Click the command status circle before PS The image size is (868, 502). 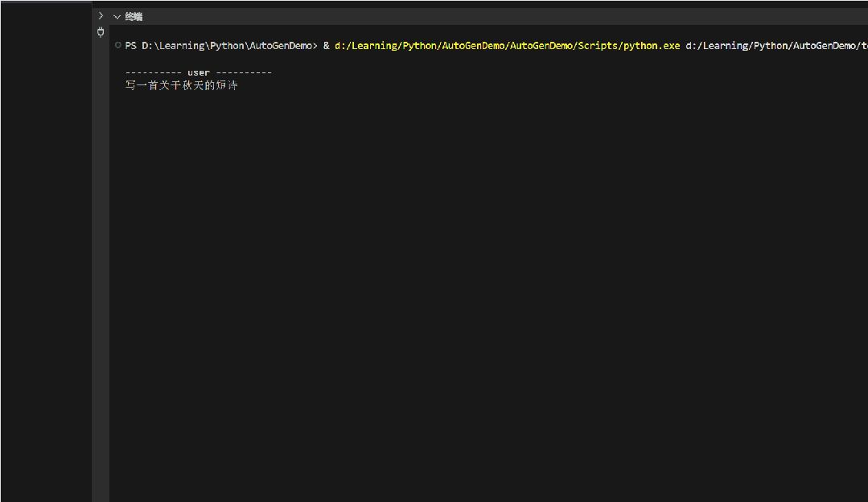[118, 46]
